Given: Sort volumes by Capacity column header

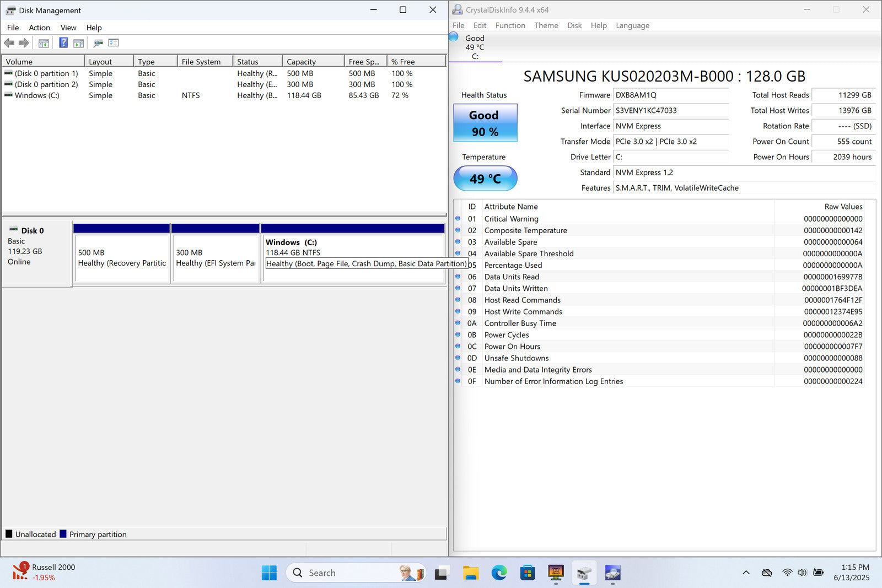Looking at the screenshot, I should pos(313,61).
